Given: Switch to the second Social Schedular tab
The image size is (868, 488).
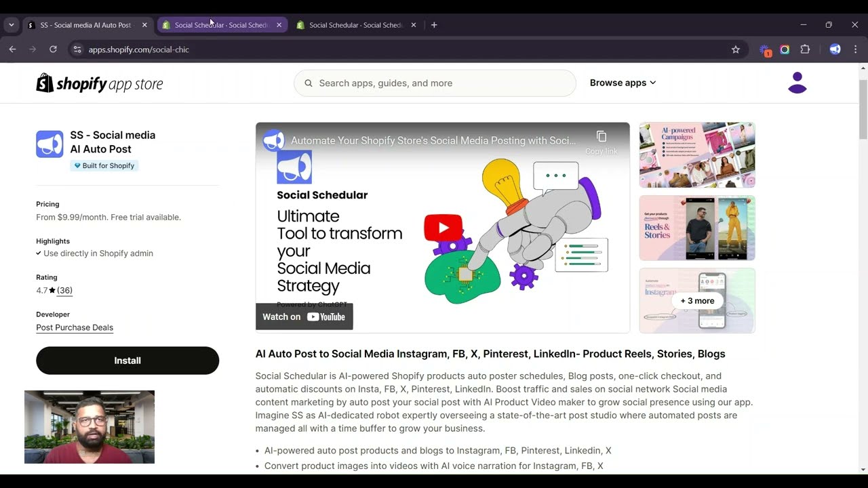Looking at the screenshot, I should (222, 25).
